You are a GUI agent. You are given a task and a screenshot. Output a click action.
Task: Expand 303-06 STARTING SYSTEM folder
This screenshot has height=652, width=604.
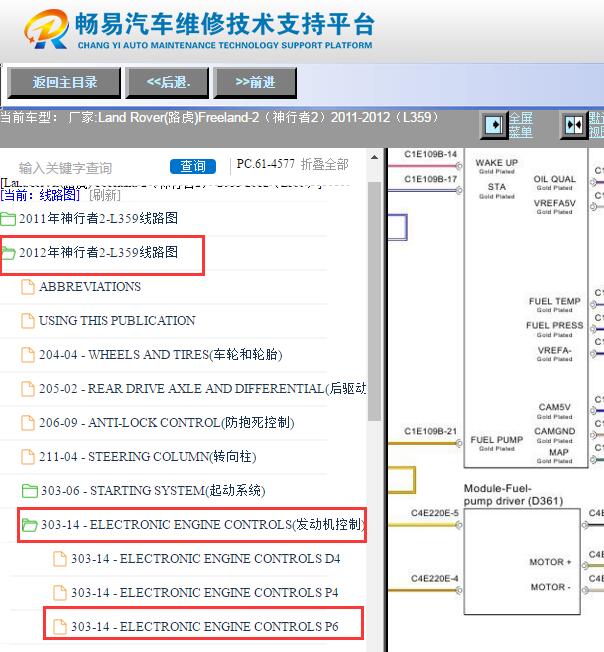click(x=153, y=491)
